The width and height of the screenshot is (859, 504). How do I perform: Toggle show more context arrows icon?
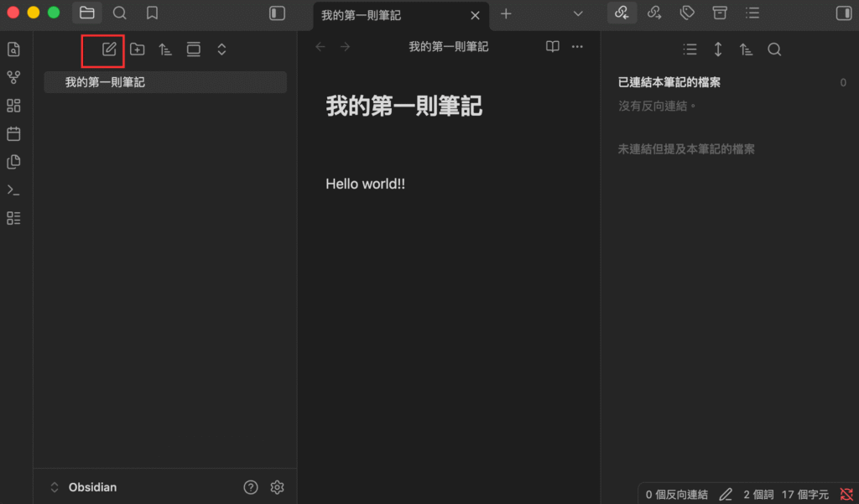718,49
